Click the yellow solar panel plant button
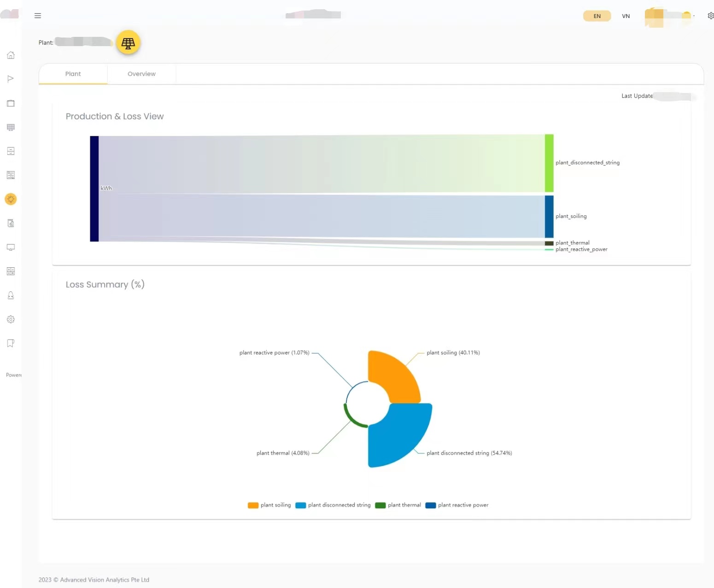714x588 pixels. coord(128,43)
